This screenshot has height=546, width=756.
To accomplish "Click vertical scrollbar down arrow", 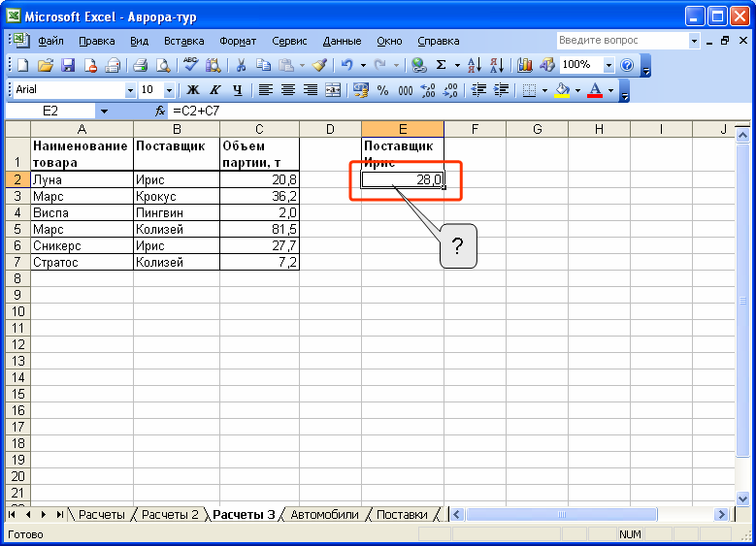I will (742, 498).
